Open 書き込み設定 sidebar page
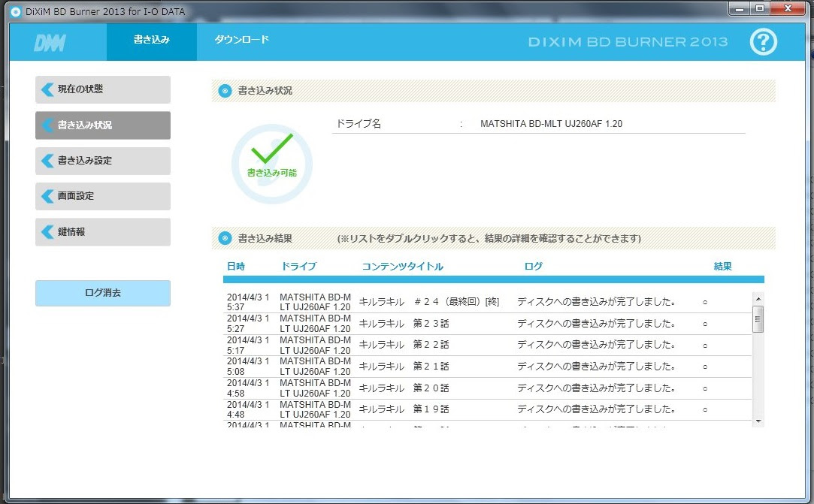This screenshot has width=814, height=504. 103,161
